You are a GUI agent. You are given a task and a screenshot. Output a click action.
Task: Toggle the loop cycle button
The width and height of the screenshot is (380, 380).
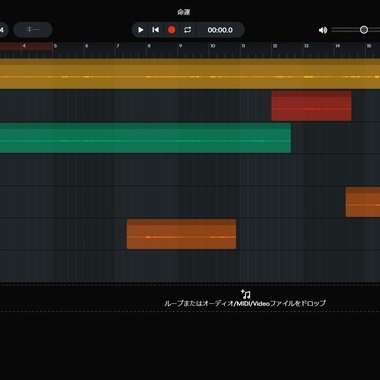(x=187, y=30)
